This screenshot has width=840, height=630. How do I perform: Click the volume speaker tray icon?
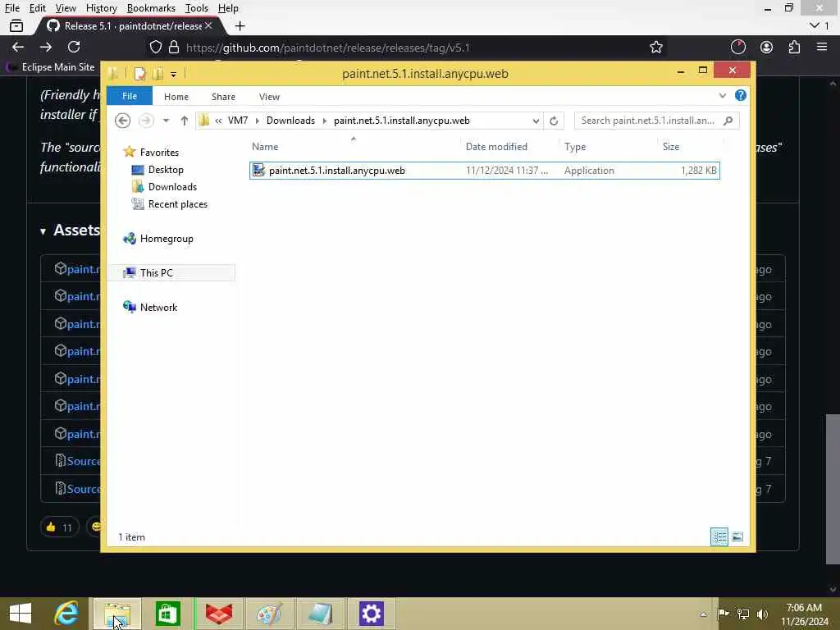click(x=762, y=614)
